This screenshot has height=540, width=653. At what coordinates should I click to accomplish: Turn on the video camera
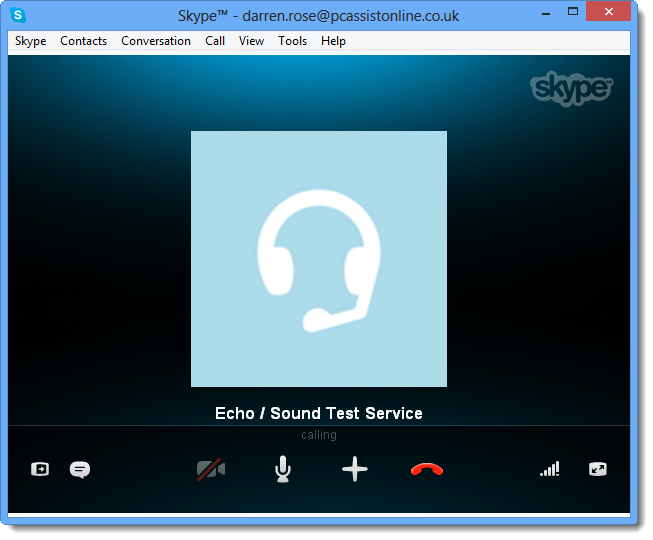click(211, 470)
